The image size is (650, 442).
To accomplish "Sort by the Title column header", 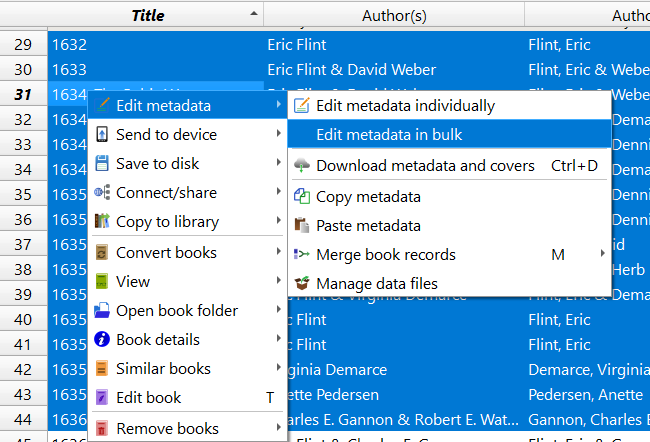I will click(148, 15).
